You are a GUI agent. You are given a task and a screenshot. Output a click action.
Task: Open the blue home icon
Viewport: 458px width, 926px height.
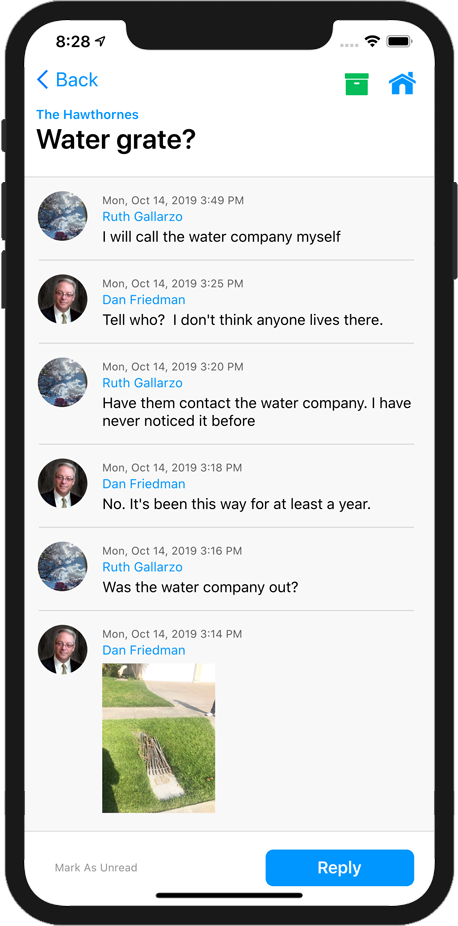pyautogui.click(x=402, y=83)
